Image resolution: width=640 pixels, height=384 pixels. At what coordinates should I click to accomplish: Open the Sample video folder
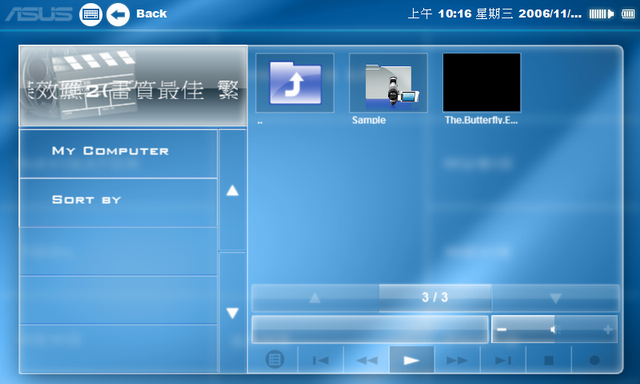pos(388,83)
